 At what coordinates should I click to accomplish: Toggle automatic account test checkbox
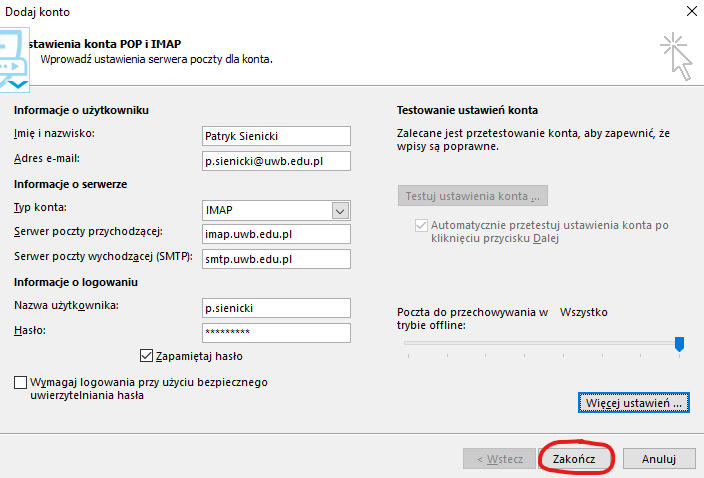click(421, 225)
